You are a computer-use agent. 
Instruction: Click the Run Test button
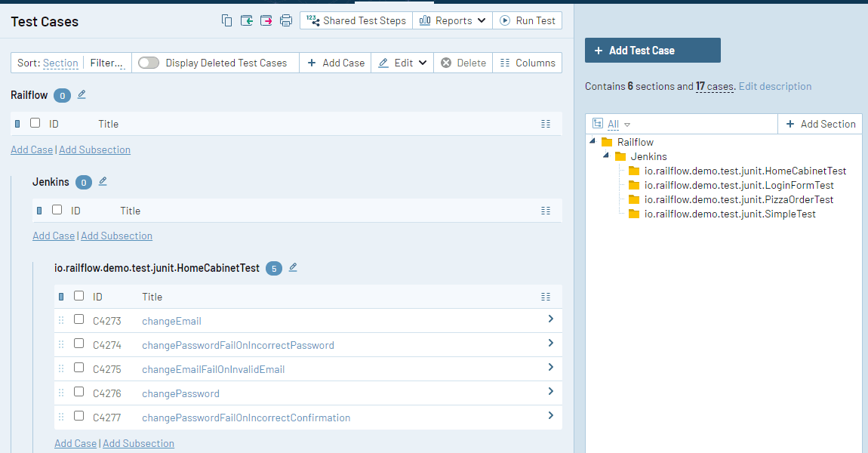pyautogui.click(x=528, y=20)
